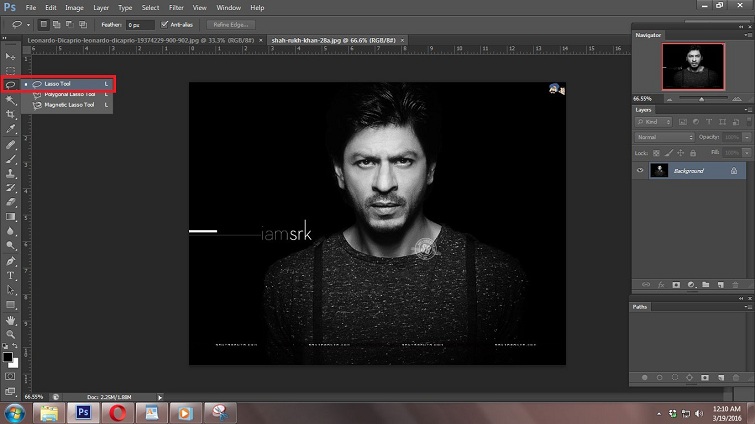Select the Horizontal Type tool
Viewport: 755px width, 424px height.
tap(11, 275)
